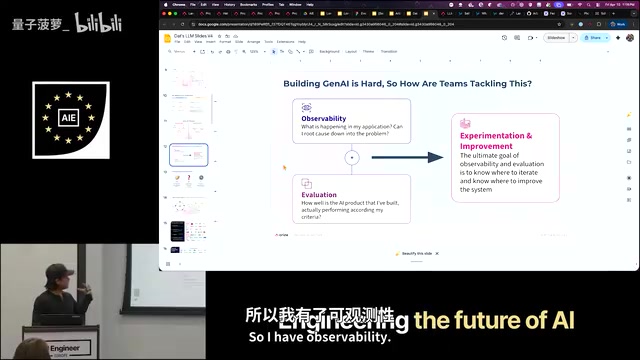Click the Theme toolbar button
The height and width of the screenshot is (360, 640).
(x=368, y=52)
